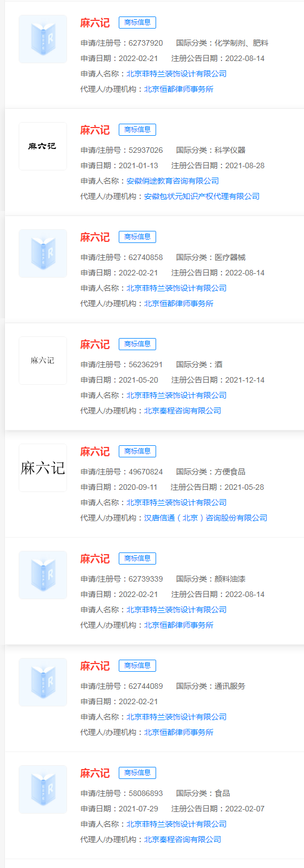The width and height of the screenshot is (304, 868).
Task: Open 麻六记 logo thumbnail for registration 49670824
Action: coord(43,468)
